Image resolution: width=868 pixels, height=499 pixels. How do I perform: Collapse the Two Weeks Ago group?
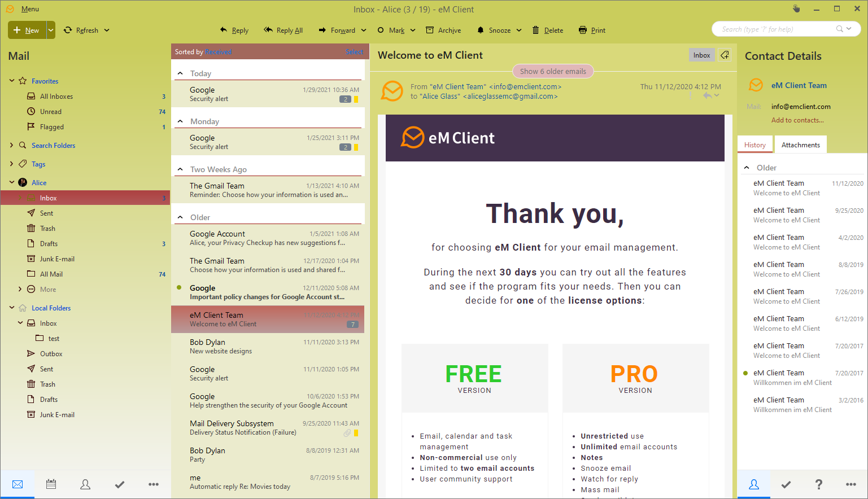180,169
